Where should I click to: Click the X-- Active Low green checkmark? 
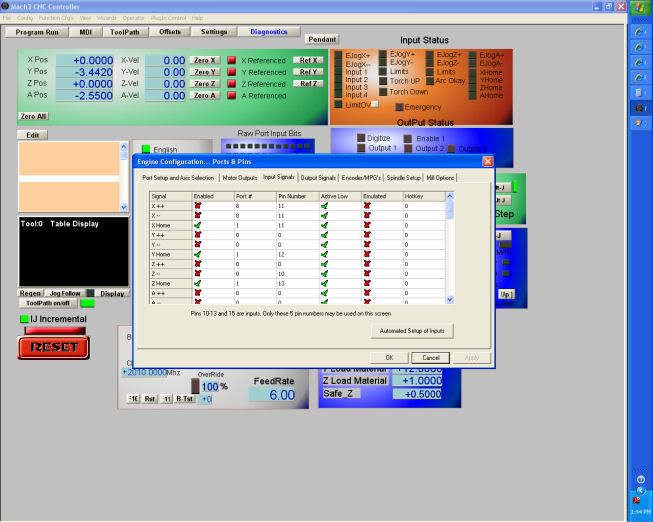tap(324, 215)
